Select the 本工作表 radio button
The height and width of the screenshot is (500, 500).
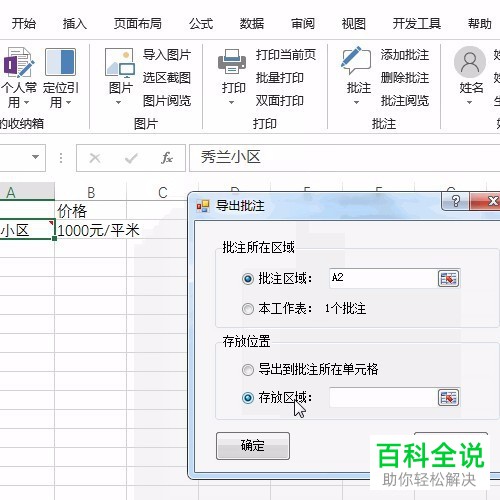(248, 309)
